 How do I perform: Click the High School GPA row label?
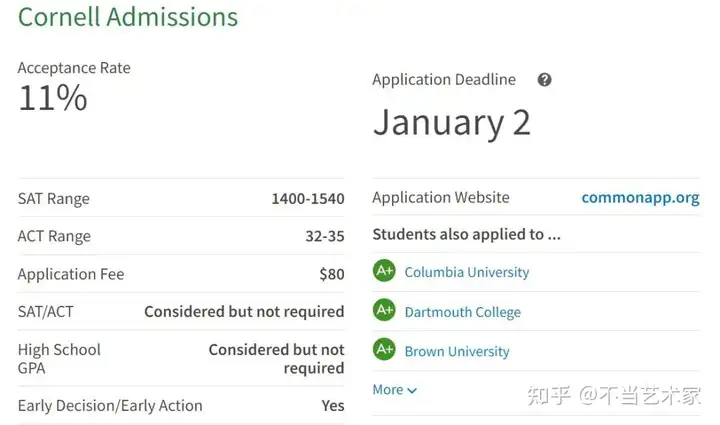pos(59,359)
